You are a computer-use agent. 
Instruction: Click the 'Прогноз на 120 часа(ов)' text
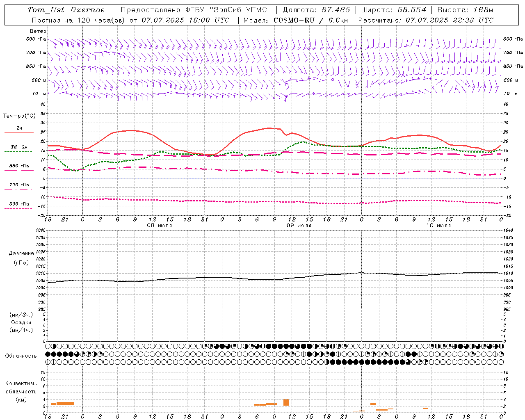[79, 20]
